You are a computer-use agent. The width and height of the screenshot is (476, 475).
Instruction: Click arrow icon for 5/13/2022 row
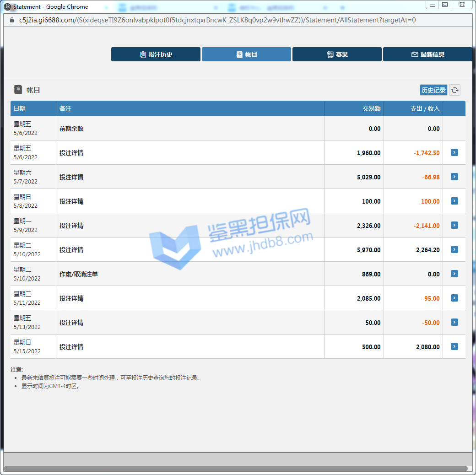[454, 322]
